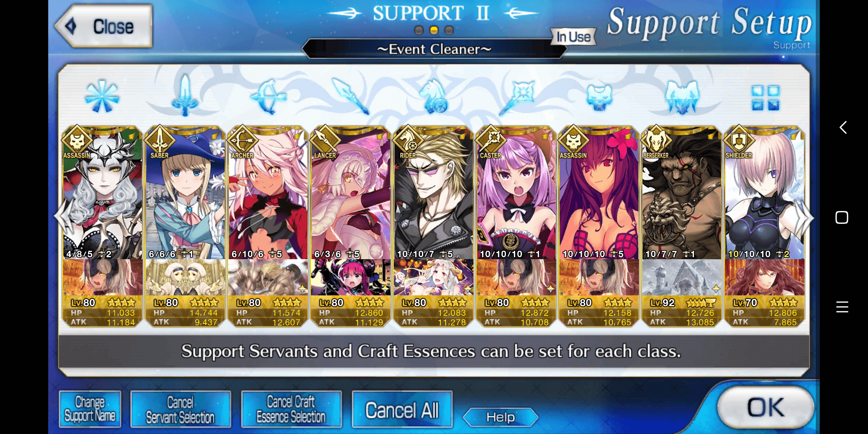Open the Berserker Lv.92 servant card
Viewport: 868px width, 434px height.
click(x=682, y=226)
